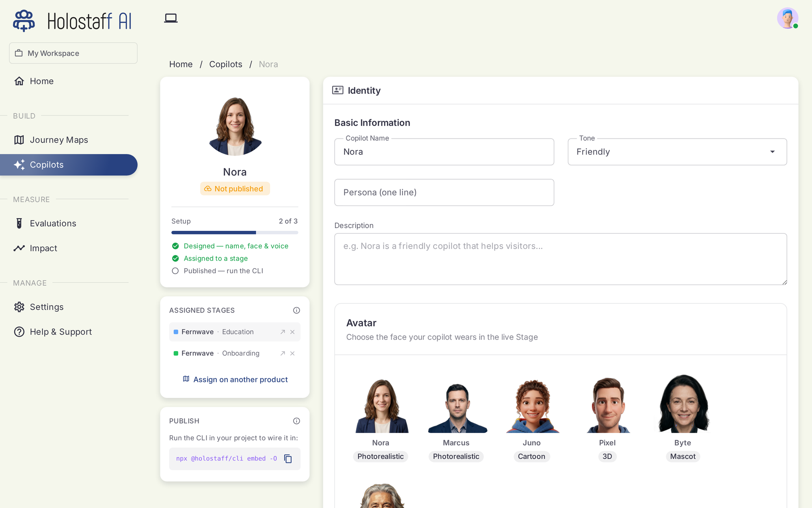The width and height of the screenshot is (812, 508).
Task: Open the user profile avatar menu
Action: point(788,18)
